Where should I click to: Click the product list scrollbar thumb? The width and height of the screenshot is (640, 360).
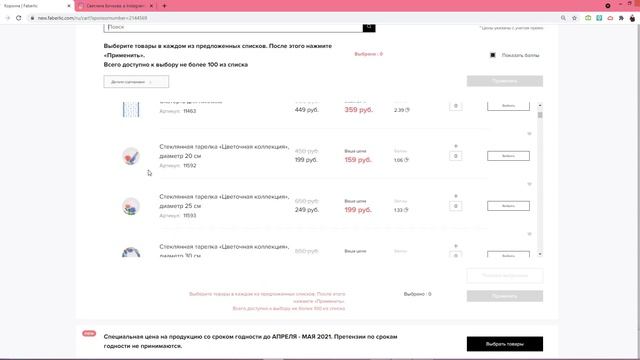(x=540, y=115)
